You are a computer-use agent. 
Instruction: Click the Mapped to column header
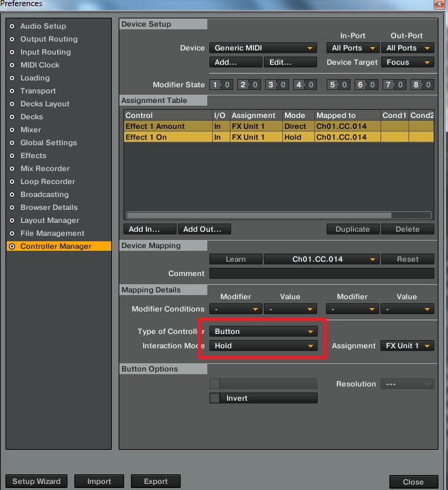[347, 115]
